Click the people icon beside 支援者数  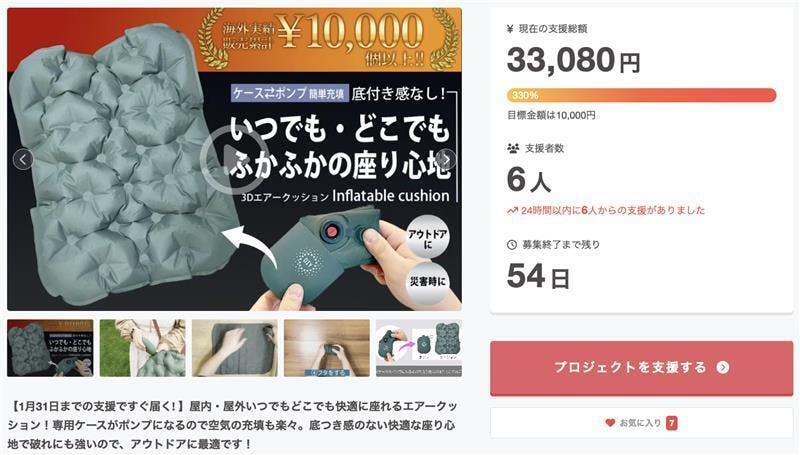pyautogui.click(x=513, y=148)
